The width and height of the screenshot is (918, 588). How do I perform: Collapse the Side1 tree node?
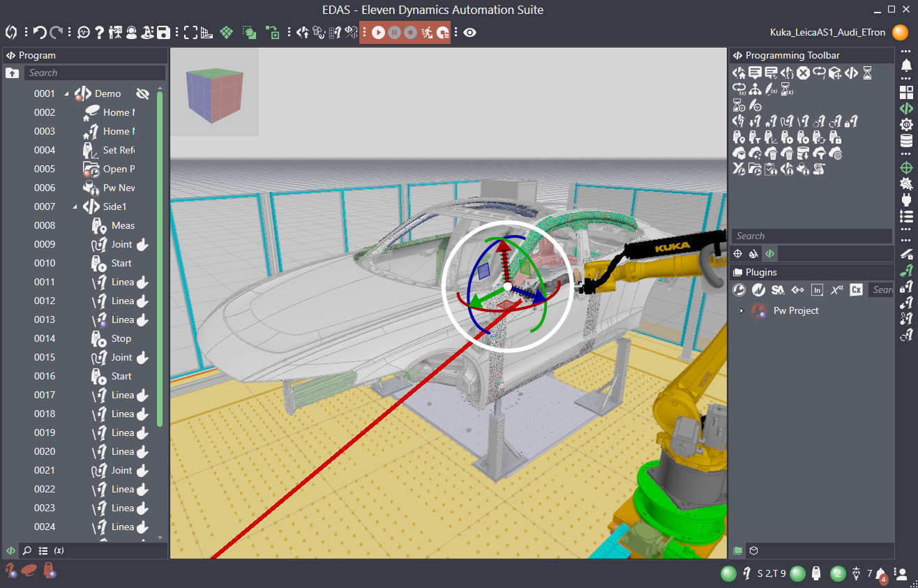coord(75,207)
